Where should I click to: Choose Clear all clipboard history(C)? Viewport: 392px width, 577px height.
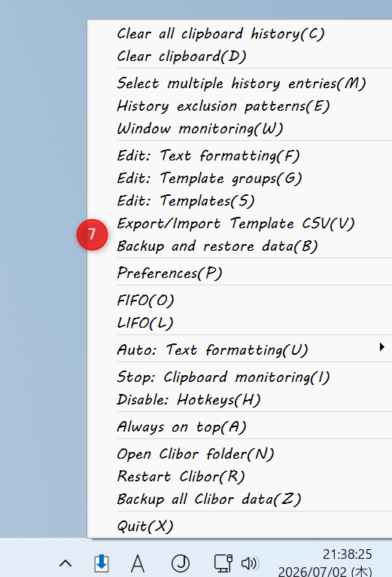tap(240, 34)
